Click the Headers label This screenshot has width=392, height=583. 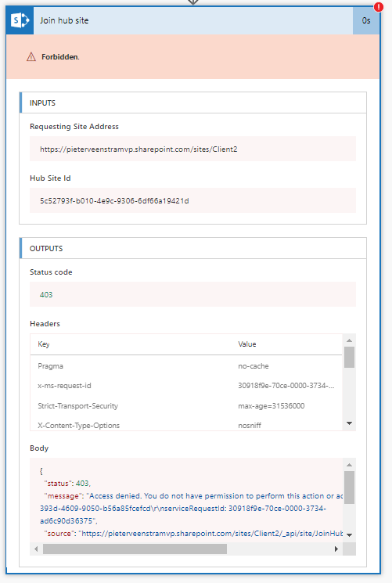(x=45, y=324)
